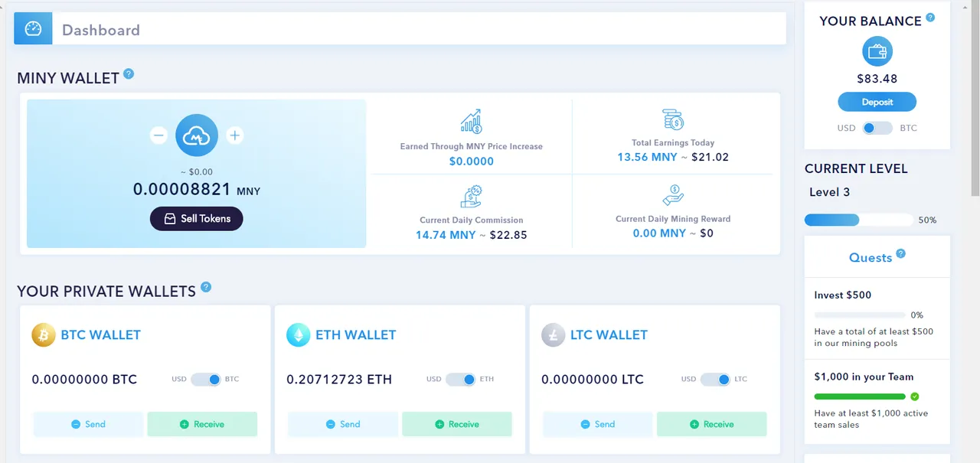Click the Total Earnings Today coins icon
980x463 pixels.
[x=673, y=119]
